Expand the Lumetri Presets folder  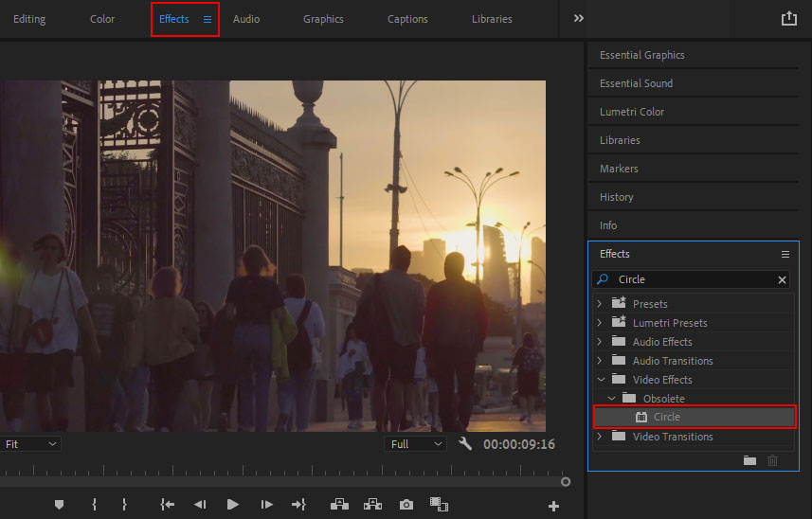click(x=600, y=323)
